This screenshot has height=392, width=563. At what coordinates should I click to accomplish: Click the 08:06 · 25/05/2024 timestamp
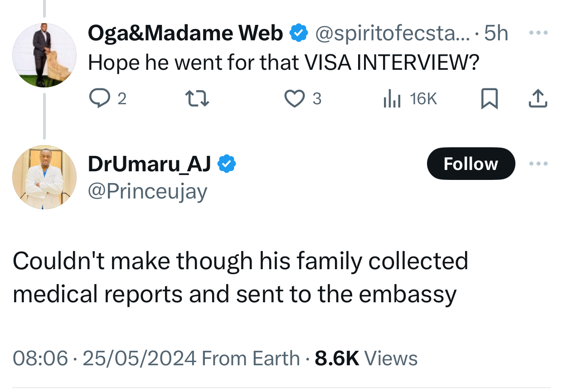[104, 358]
